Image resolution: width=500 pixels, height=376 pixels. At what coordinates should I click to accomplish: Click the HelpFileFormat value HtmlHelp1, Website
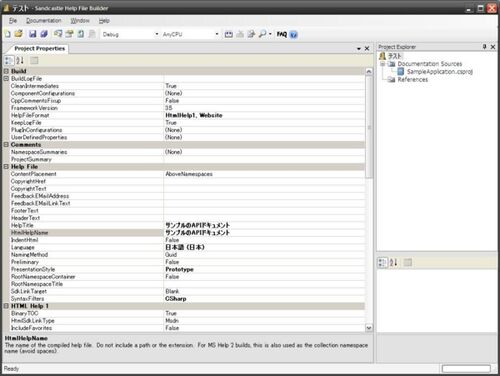194,115
